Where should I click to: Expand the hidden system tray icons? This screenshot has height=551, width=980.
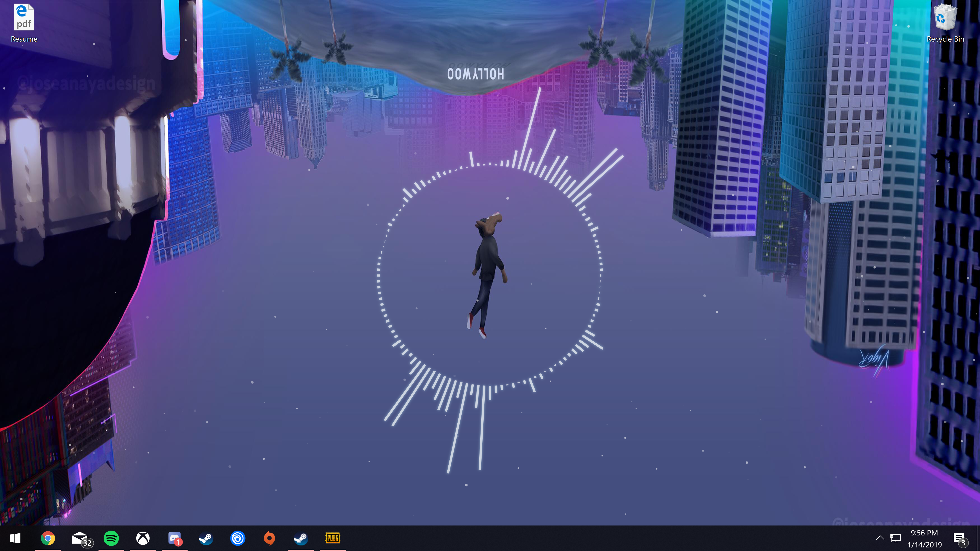point(880,538)
